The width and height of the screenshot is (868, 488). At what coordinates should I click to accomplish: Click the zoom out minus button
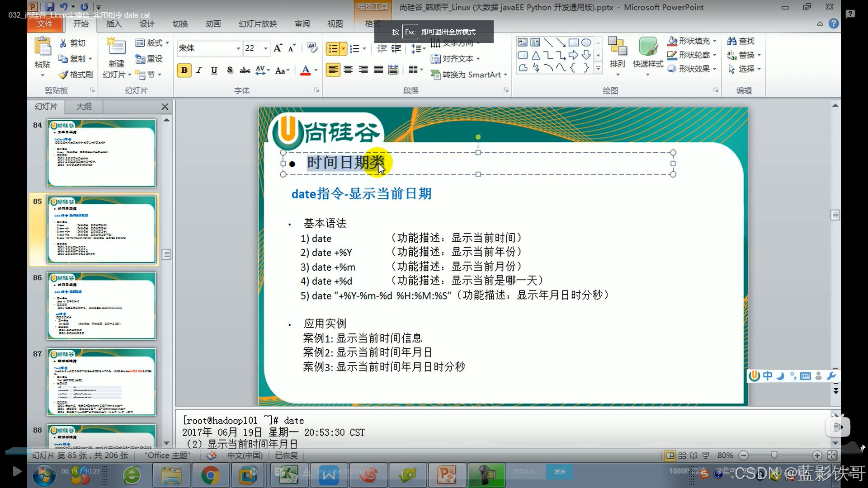(744, 455)
